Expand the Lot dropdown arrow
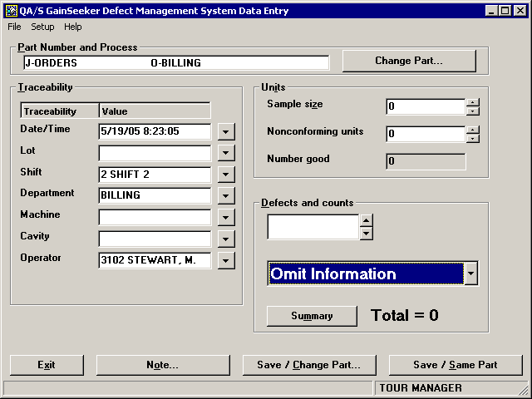This screenshot has width=532, height=399. 226,153
